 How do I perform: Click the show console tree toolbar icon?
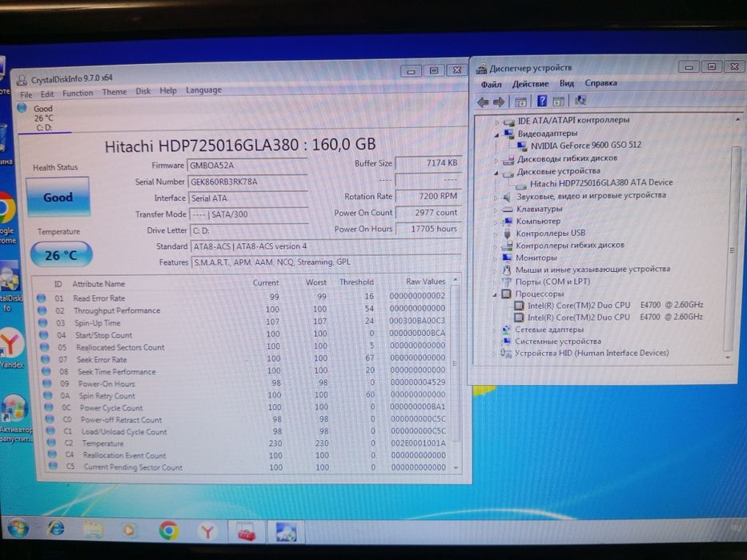click(x=520, y=102)
